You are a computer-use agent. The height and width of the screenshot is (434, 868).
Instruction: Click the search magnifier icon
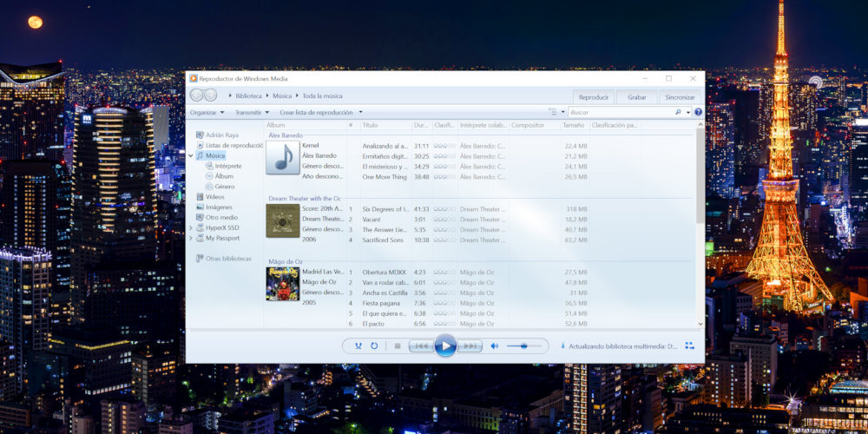point(678,112)
